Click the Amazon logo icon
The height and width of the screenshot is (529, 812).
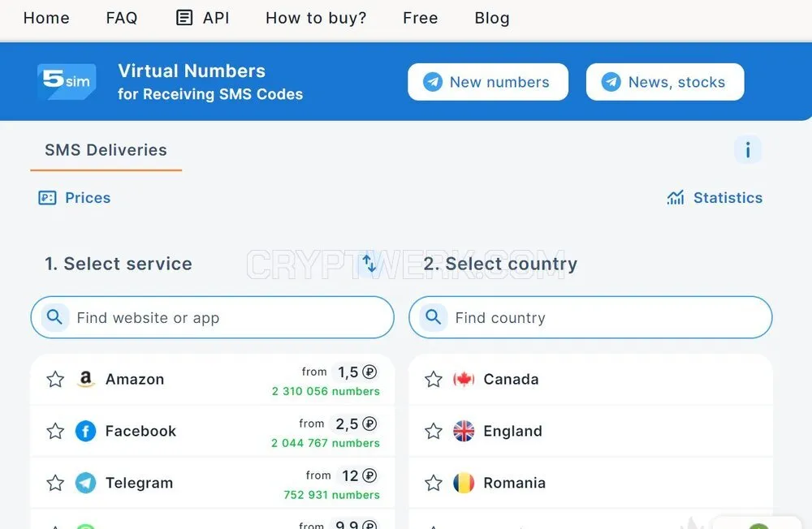[x=86, y=379]
